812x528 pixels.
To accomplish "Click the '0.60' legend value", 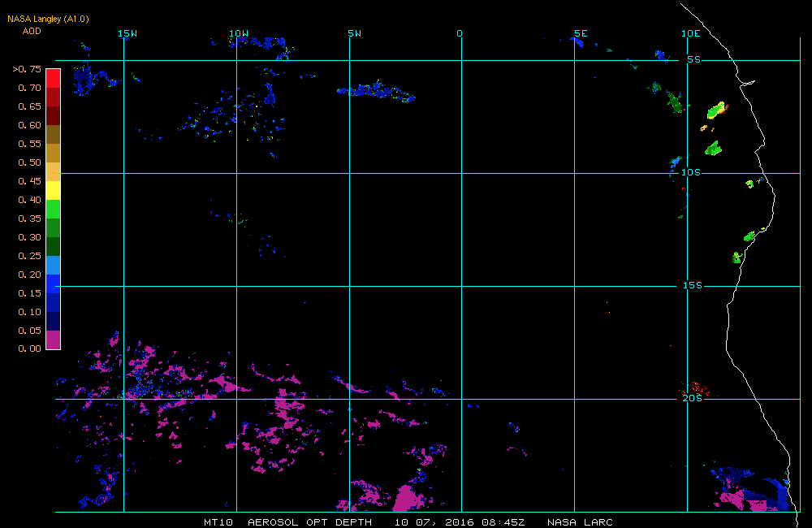I will tap(29, 125).
